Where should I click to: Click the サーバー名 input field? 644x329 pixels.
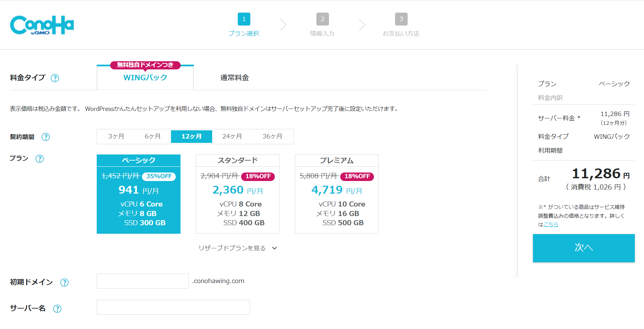pyautogui.click(x=173, y=307)
